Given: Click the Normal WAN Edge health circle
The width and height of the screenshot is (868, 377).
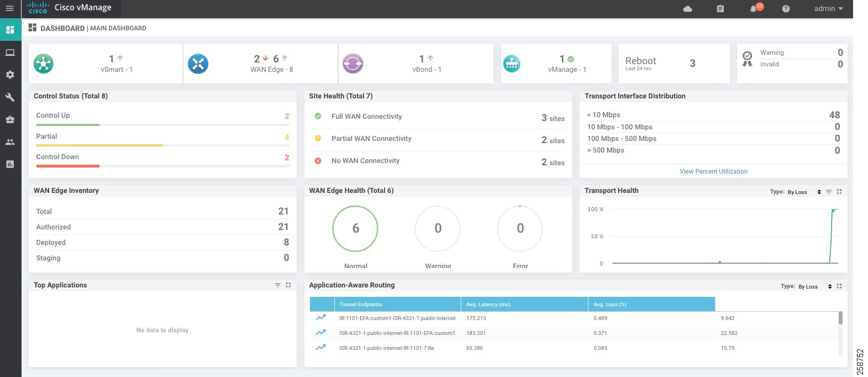Looking at the screenshot, I should click(x=355, y=228).
